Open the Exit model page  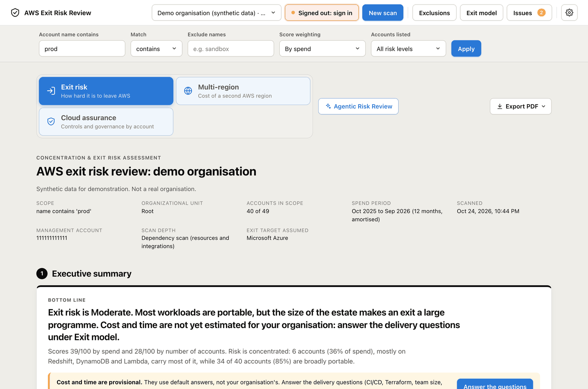[481, 13]
